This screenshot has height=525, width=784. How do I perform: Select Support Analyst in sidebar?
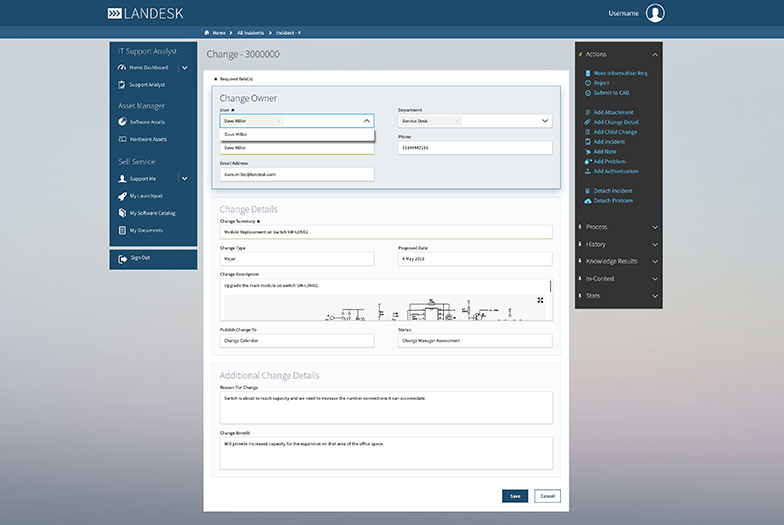point(146,85)
